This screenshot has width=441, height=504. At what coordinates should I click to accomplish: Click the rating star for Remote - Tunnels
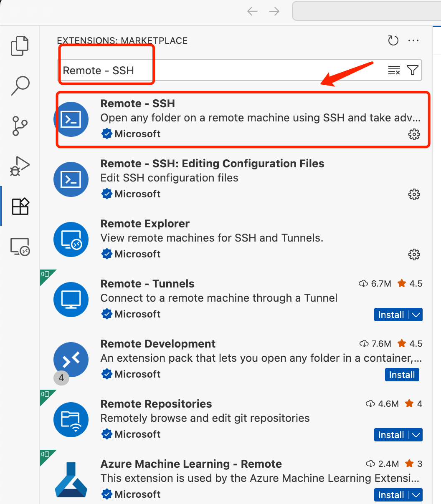[402, 283]
